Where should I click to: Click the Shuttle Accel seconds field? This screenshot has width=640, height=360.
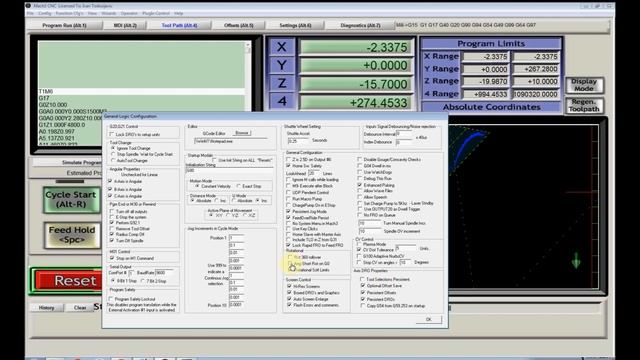click(298, 140)
